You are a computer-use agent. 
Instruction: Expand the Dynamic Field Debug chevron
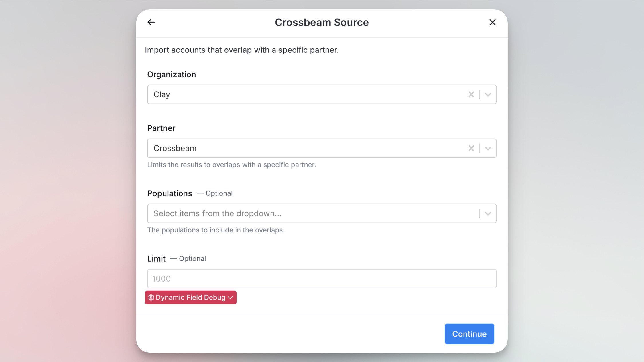(x=230, y=298)
